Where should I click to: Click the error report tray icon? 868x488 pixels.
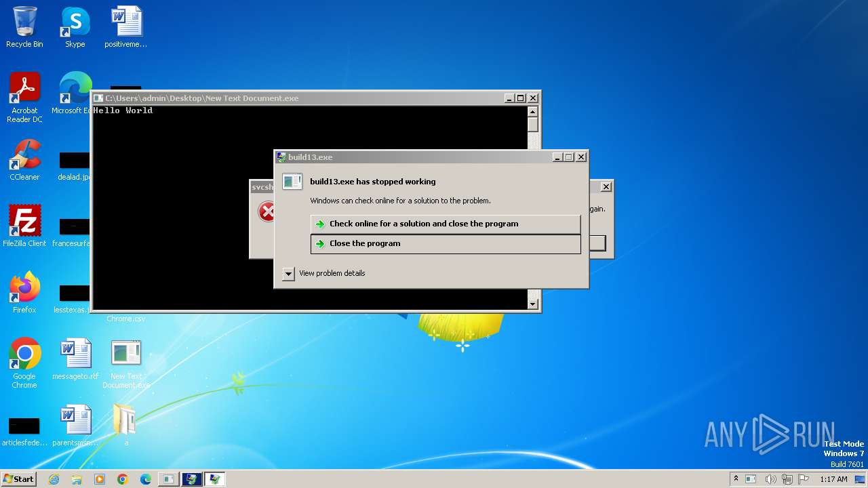pos(751,479)
